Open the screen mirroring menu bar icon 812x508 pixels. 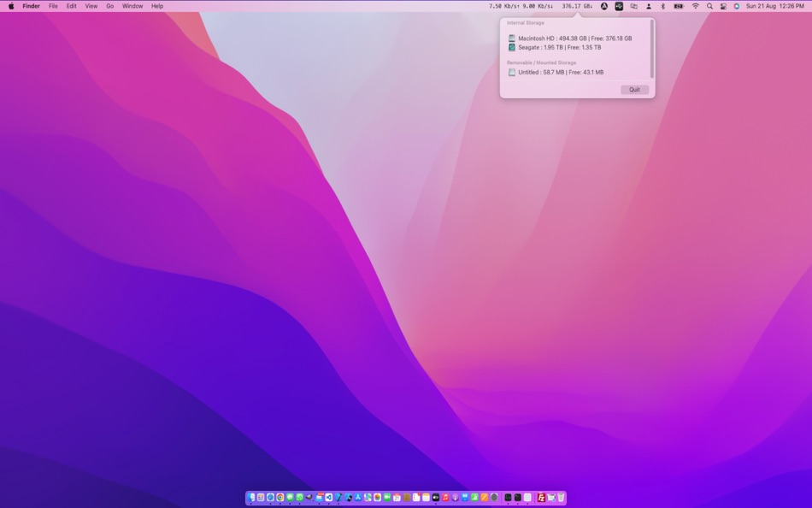coord(634,6)
